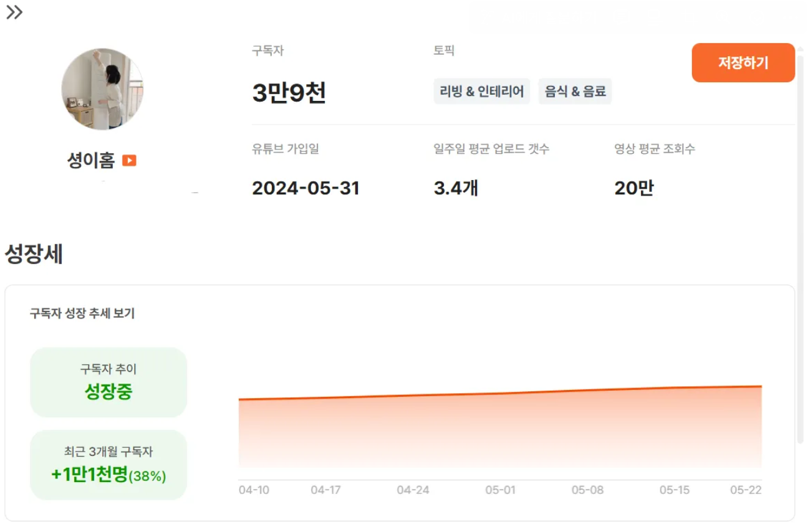Open the YouTube icon beside 셩이홈
The image size is (808, 532).
129,161
